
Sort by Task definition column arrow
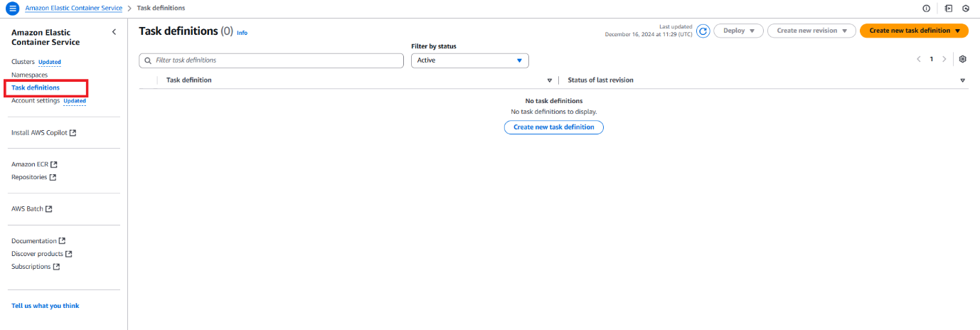(x=549, y=80)
